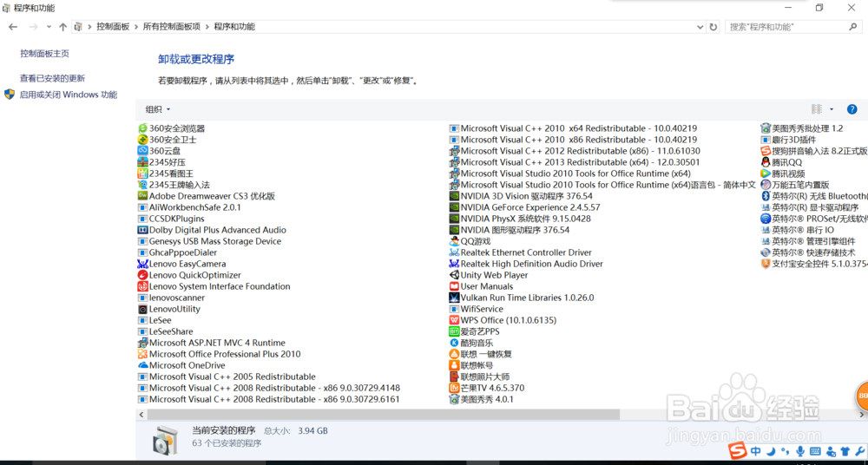This screenshot has width=868, height=465.
Task: Select 联想 一键恢复 entry
Action: pos(481,354)
